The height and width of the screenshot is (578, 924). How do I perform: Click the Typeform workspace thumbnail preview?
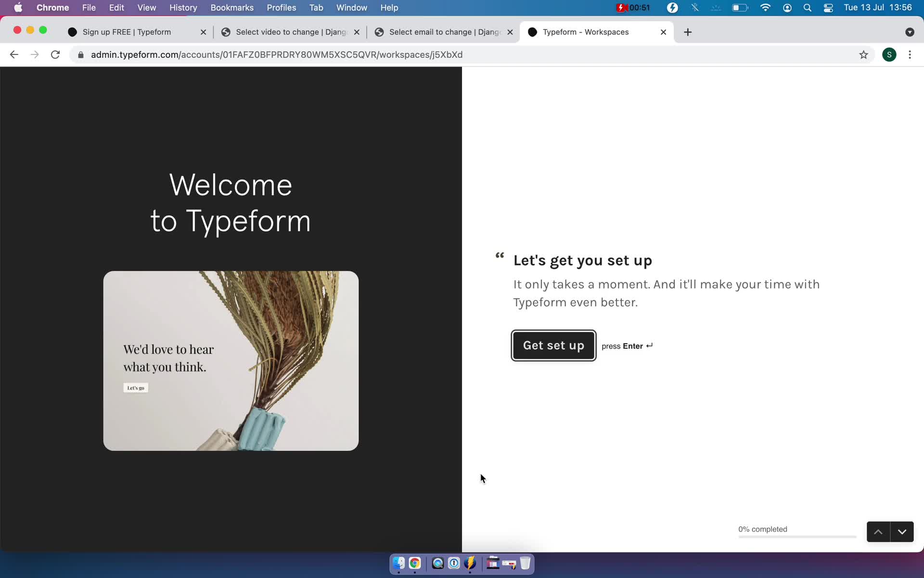pyautogui.click(x=231, y=360)
